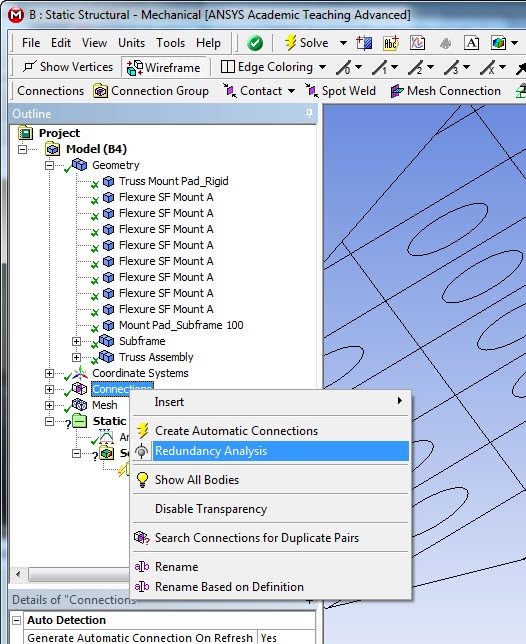This screenshot has width=526, height=644.
Task: Expand the Subframe node
Action: (x=76, y=341)
